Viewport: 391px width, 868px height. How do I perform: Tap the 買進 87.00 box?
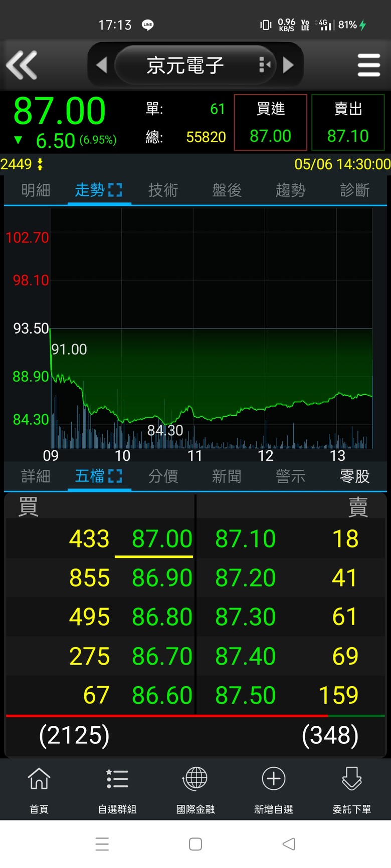click(x=271, y=122)
